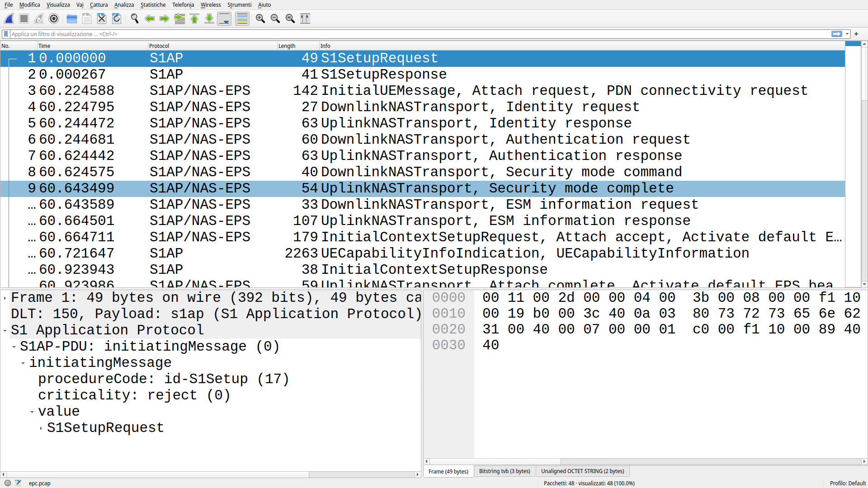Stop the running packet capture
868x488 pixels.
(24, 19)
